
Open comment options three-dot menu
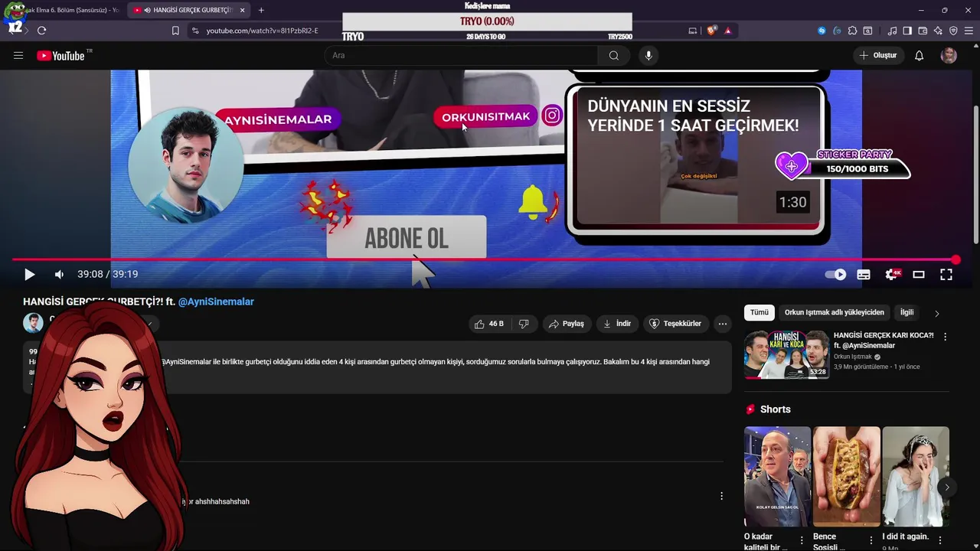(721, 496)
